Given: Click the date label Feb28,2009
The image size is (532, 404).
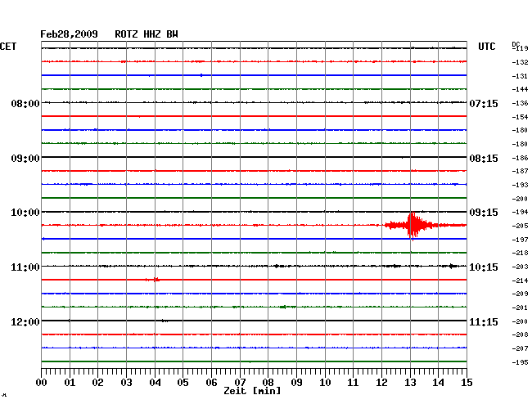Looking at the screenshot, I should click(x=69, y=34).
